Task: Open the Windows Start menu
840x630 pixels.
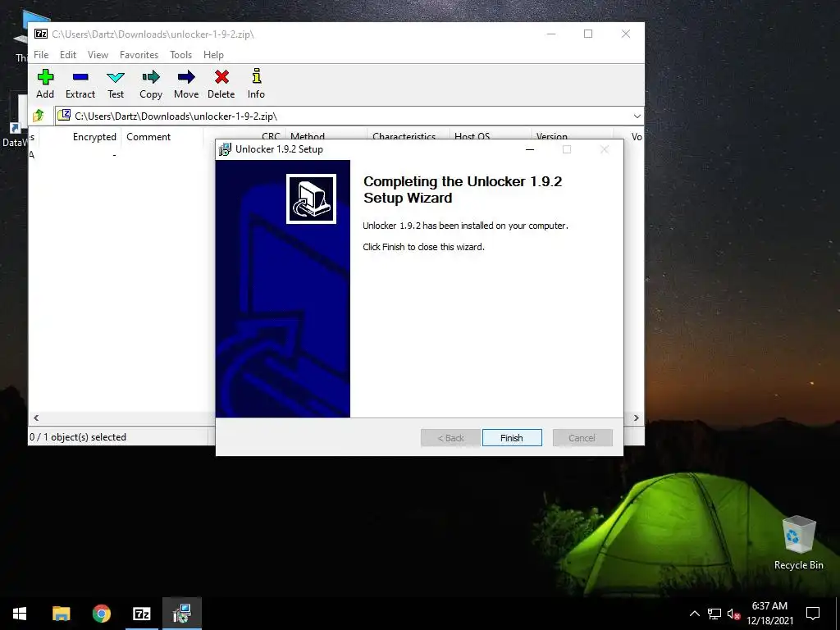Action: (20, 614)
